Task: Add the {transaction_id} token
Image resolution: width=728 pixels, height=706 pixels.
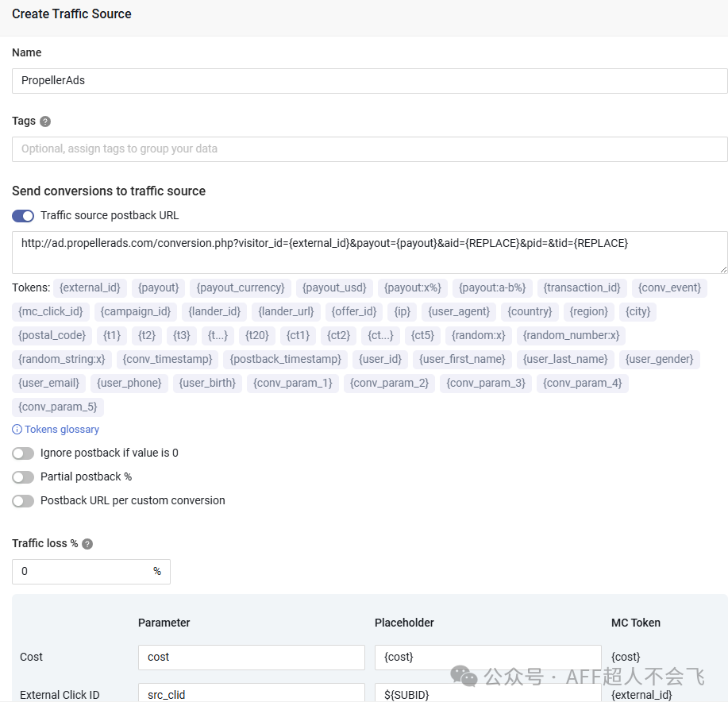Action: 581,287
